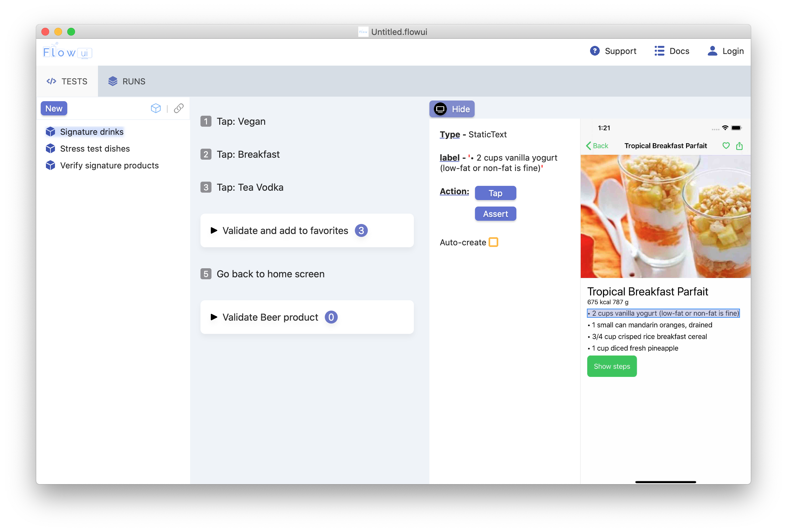Open Docs list icon
This screenshot has width=787, height=532.
click(x=659, y=51)
